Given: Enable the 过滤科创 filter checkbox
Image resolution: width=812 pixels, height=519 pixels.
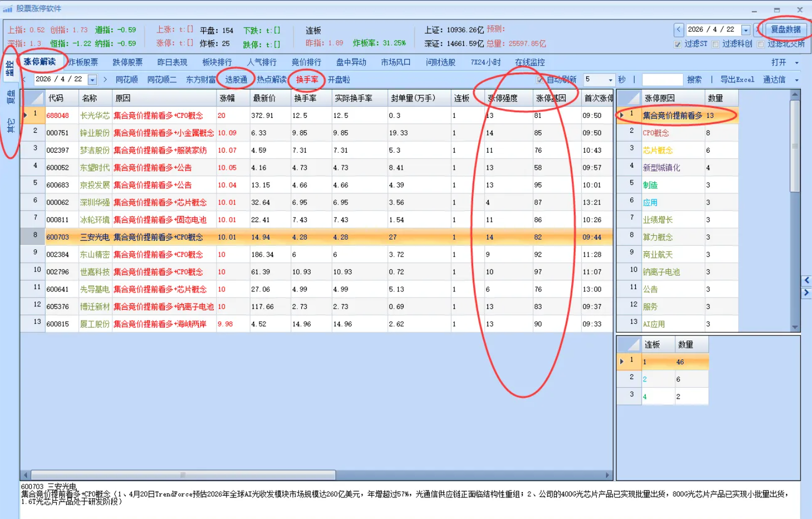Looking at the screenshot, I should click(x=716, y=44).
